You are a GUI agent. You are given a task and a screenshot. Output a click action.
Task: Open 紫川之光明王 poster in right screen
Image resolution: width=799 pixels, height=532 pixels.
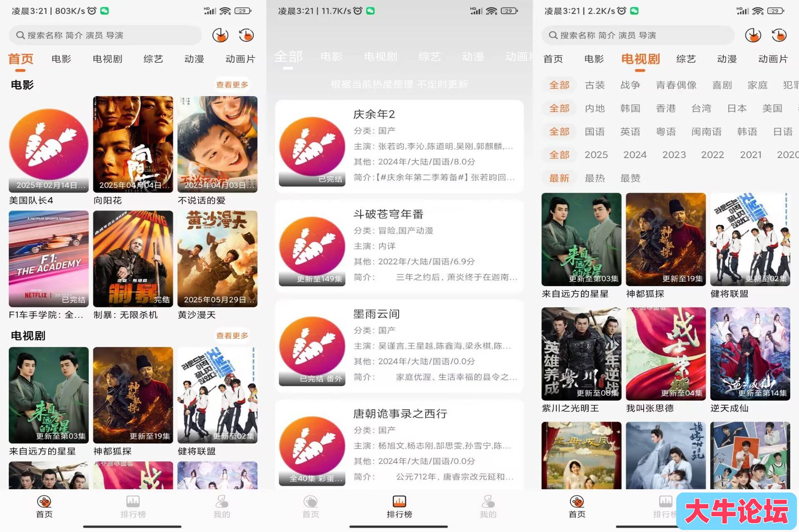tap(581, 354)
